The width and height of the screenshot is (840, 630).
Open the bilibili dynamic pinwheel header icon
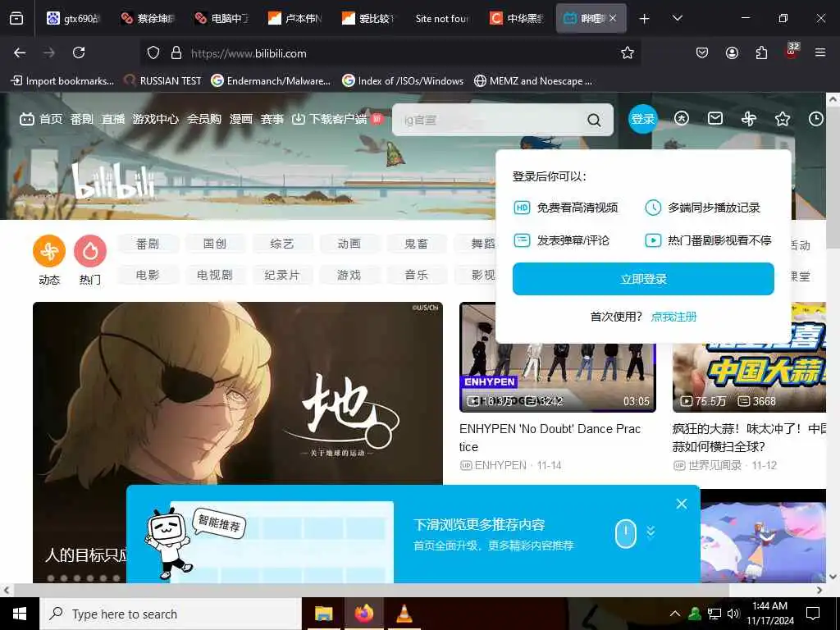(x=749, y=118)
